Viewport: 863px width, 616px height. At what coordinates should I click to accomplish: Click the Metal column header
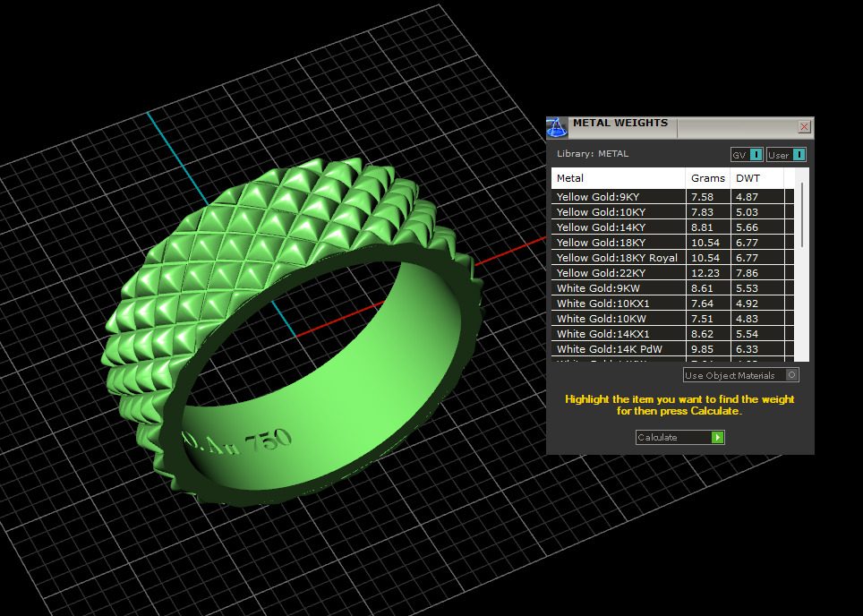(x=618, y=178)
